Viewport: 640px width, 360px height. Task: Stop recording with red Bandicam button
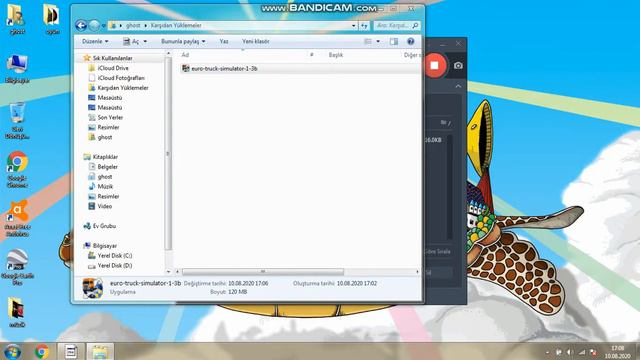pos(434,65)
